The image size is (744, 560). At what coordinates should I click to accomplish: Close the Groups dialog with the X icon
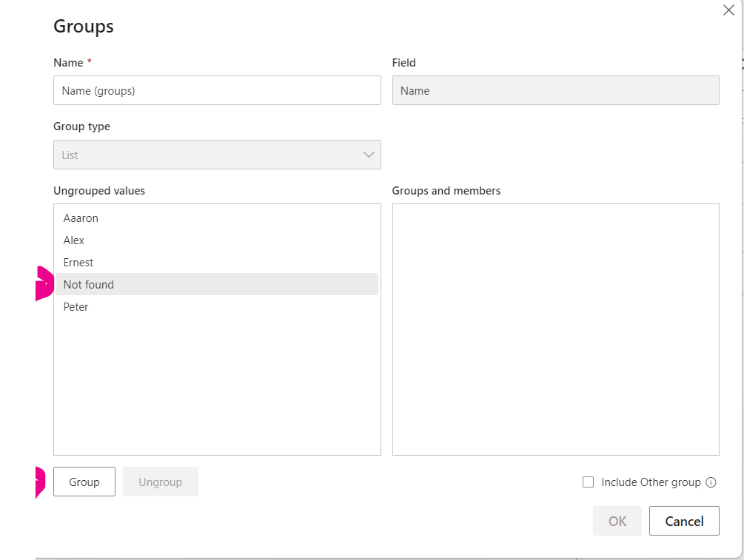pyautogui.click(x=728, y=10)
